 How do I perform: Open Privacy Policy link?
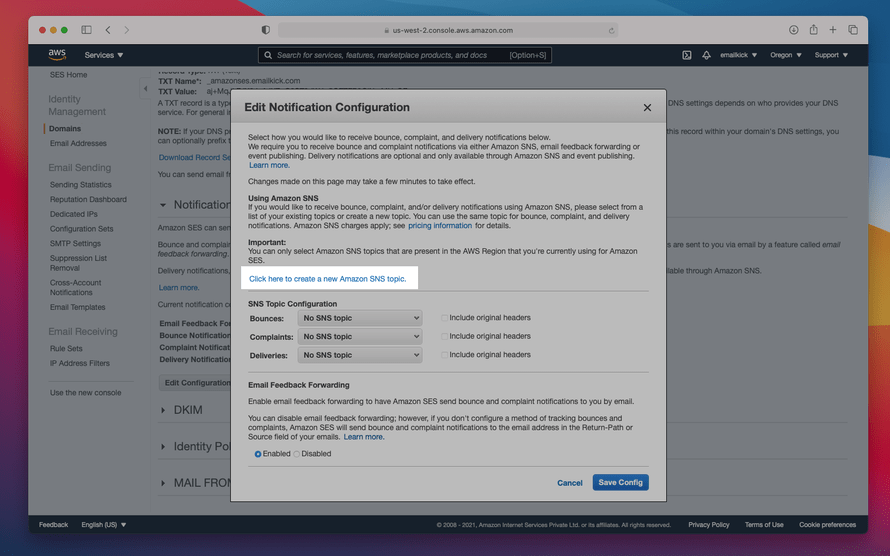(708, 525)
